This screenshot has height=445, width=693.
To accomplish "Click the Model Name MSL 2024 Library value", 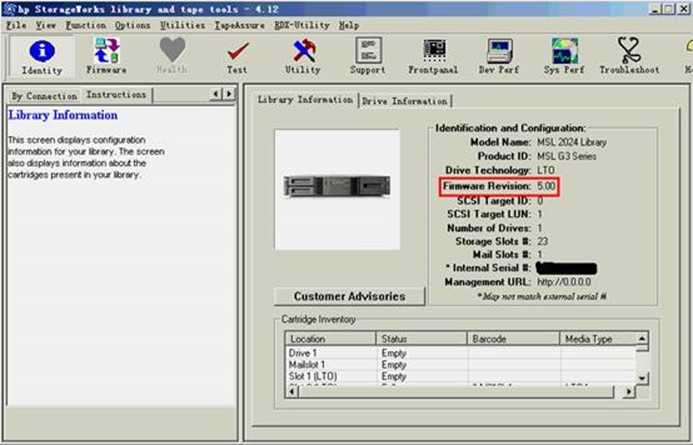I will pos(571,142).
